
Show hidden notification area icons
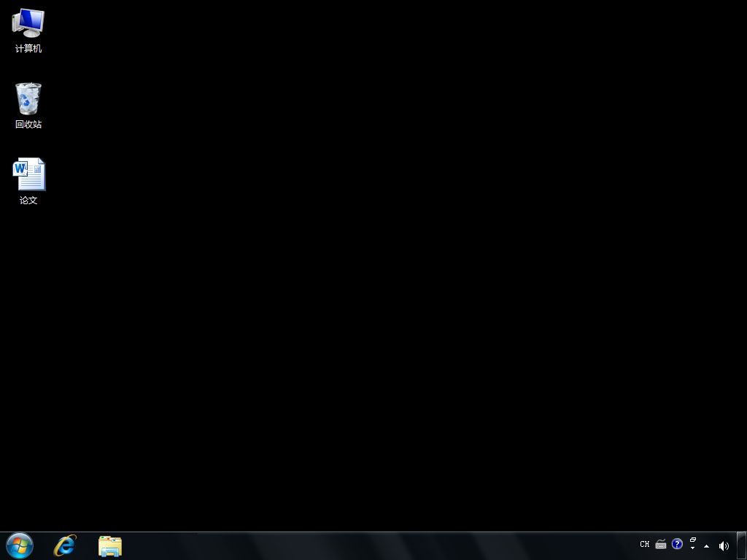(x=706, y=546)
